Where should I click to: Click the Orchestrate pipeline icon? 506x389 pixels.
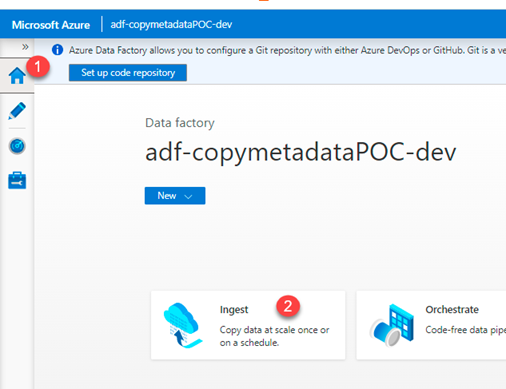point(391,325)
